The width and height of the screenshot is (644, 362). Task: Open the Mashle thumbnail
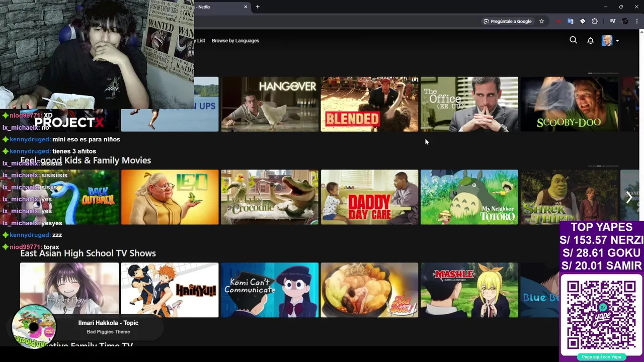point(469,290)
